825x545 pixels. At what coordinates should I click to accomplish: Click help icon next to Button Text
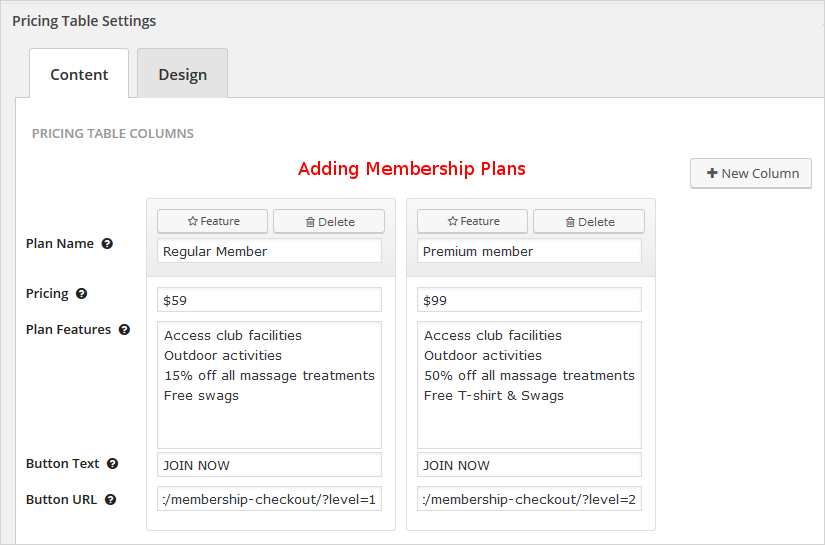coord(113,464)
